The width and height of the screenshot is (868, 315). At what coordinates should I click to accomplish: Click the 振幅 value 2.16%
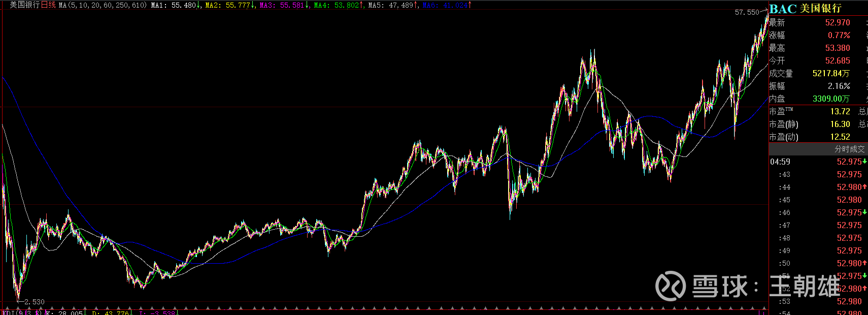click(839, 86)
